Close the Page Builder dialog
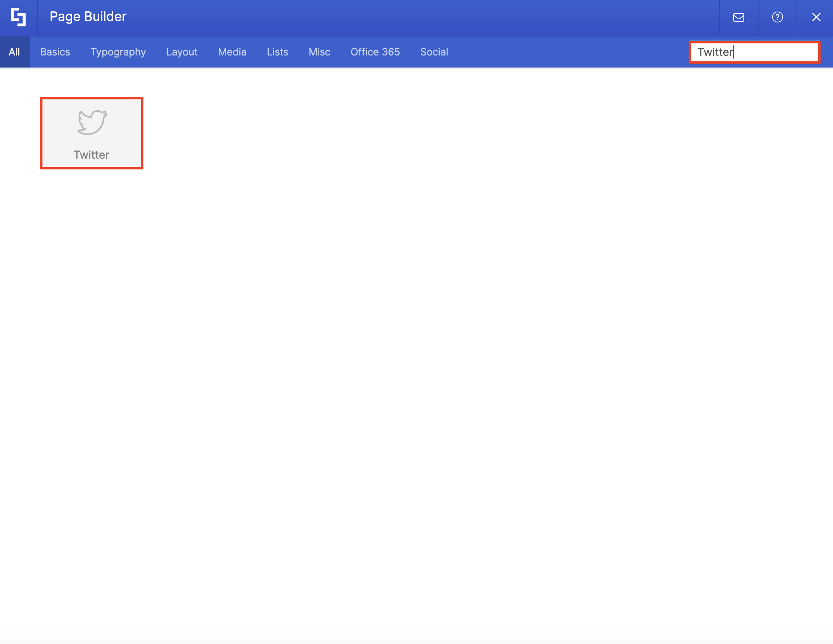The image size is (833, 644). click(816, 17)
